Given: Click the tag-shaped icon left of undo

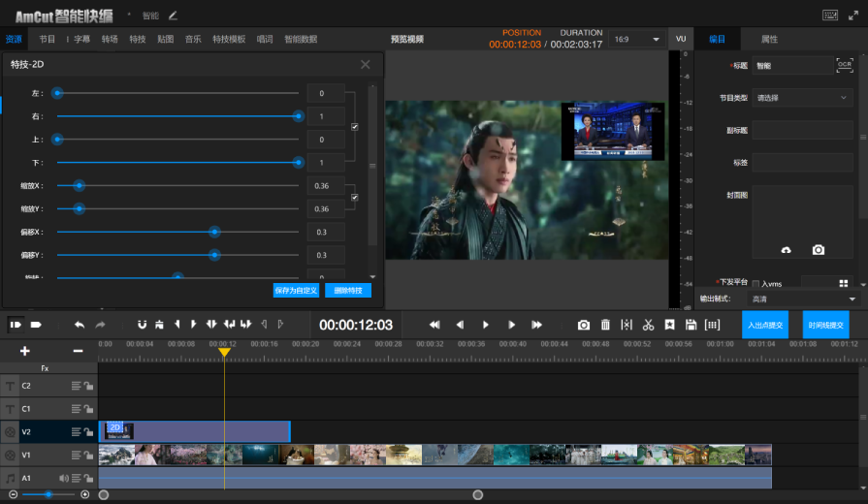Looking at the screenshot, I should [x=36, y=325].
